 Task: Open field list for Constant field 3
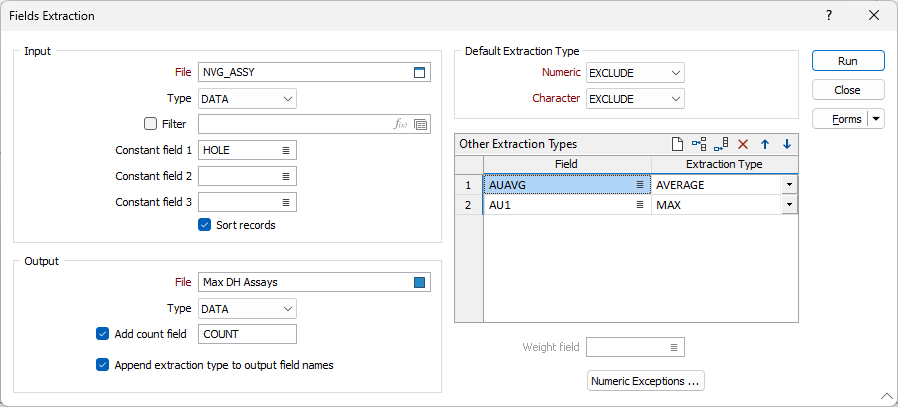(286, 202)
